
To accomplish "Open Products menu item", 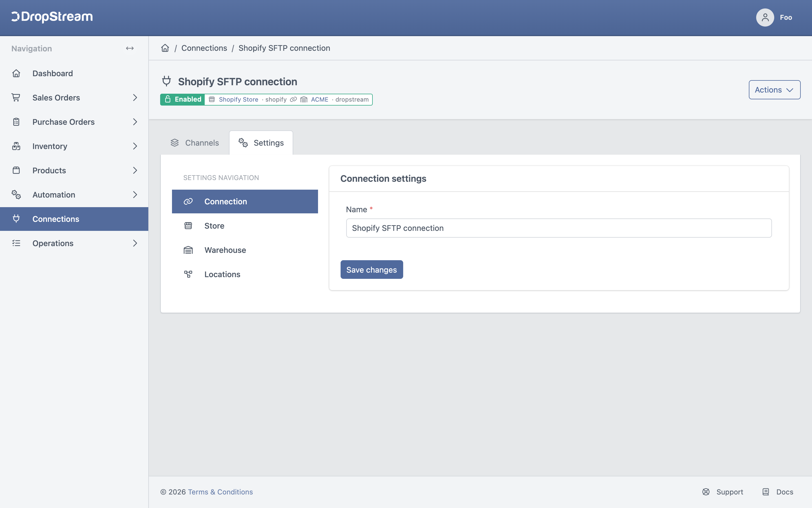I will click(74, 170).
